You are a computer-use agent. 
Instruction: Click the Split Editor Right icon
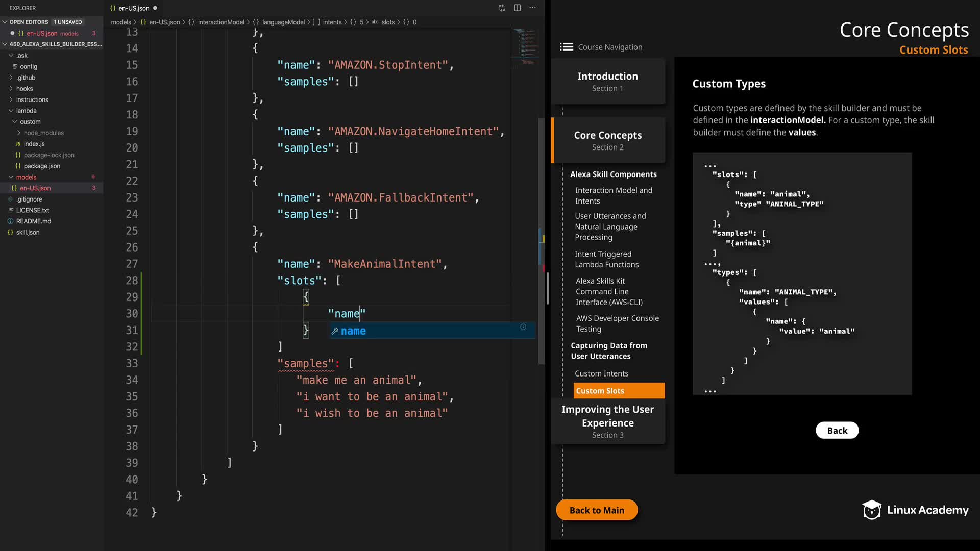coord(517,8)
